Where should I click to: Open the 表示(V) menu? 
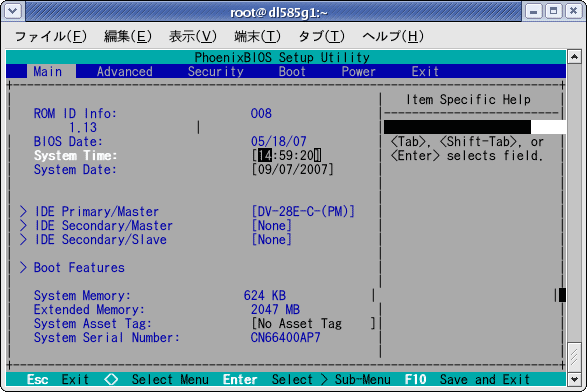[193, 36]
